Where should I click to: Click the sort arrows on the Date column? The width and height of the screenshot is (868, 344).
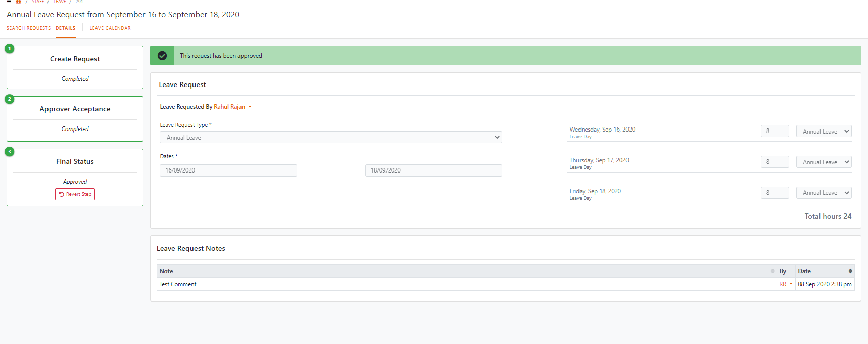pyautogui.click(x=850, y=271)
